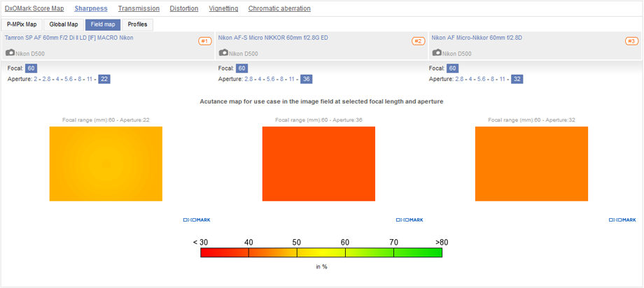This screenshot has height=288, width=644.
Task: Select Nikon AF-S aperture 36
Action: pyautogui.click(x=307, y=79)
